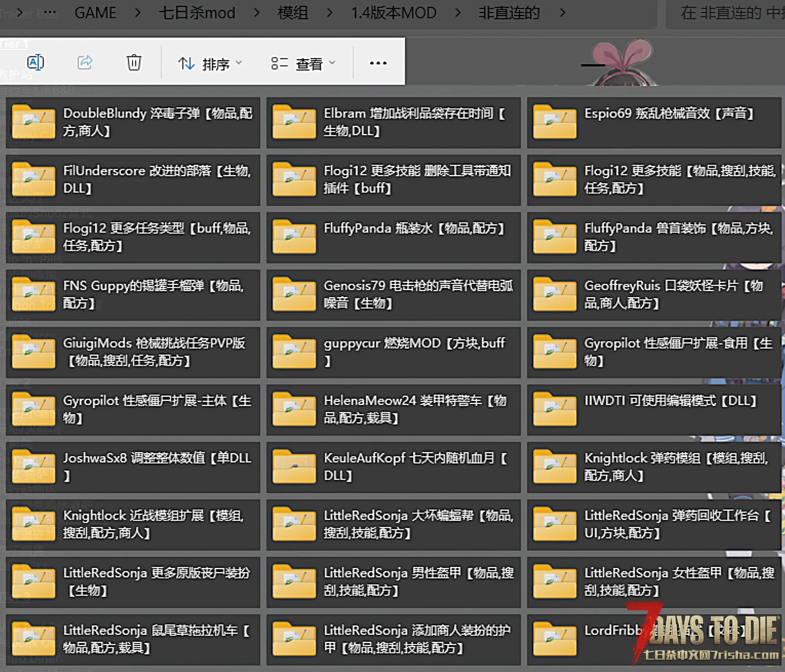Click LittleRedSonja 男性盔甲 folder name
785x672 pixels.
(x=419, y=582)
